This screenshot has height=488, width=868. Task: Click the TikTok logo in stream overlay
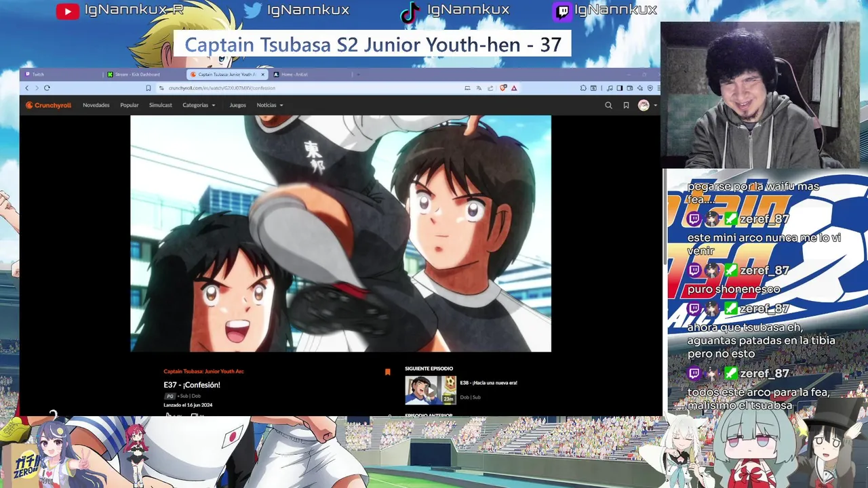click(x=409, y=13)
